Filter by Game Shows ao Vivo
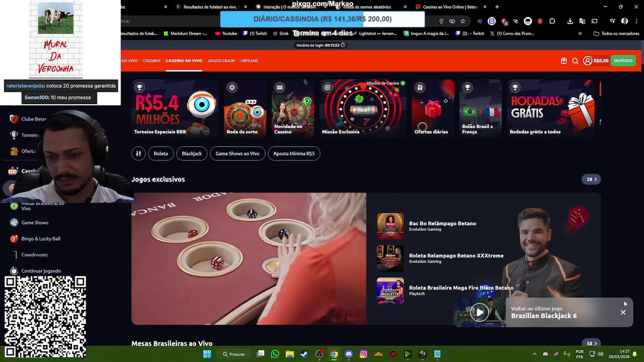 (237, 153)
